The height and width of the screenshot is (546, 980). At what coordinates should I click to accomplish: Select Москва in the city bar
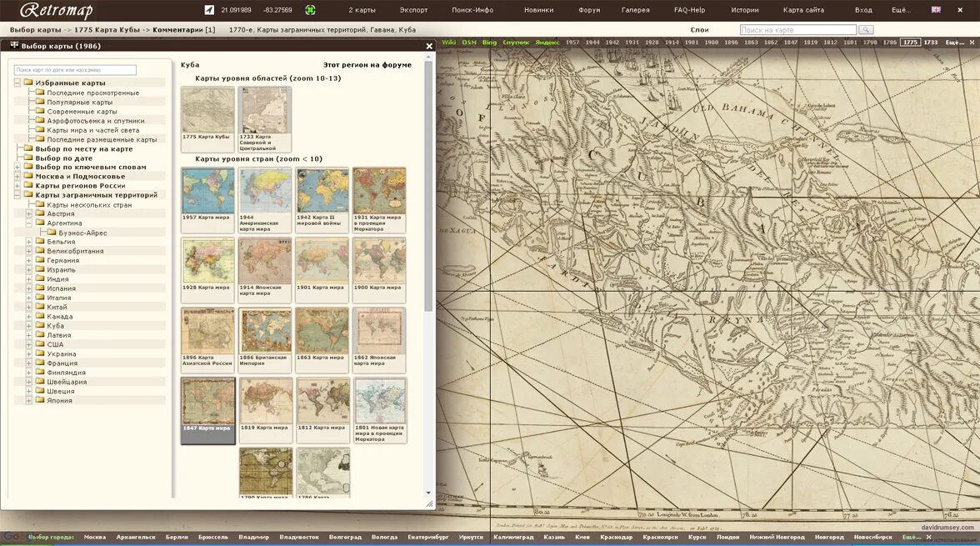[x=95, y=537]
